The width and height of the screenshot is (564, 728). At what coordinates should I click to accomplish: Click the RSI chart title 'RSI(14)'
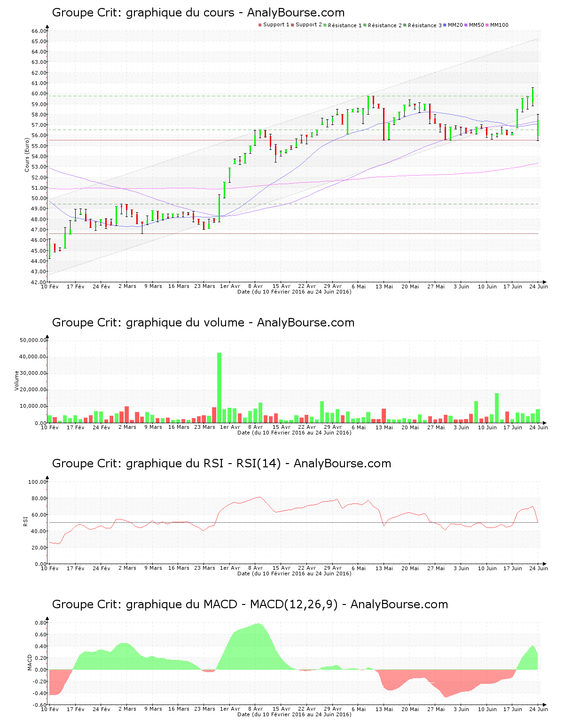[258, 464]
